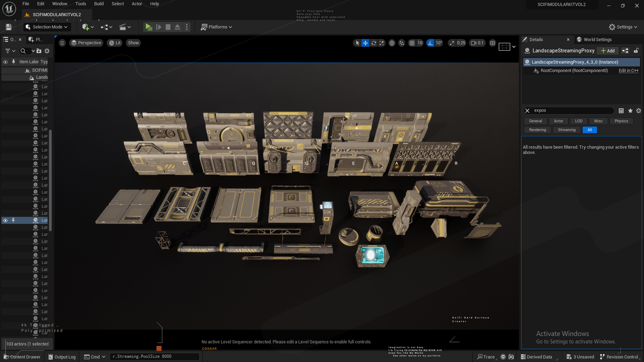This screenshot has width=644, height=362.
Task: Switch to the World Settings tab
Action: point(597,40)
